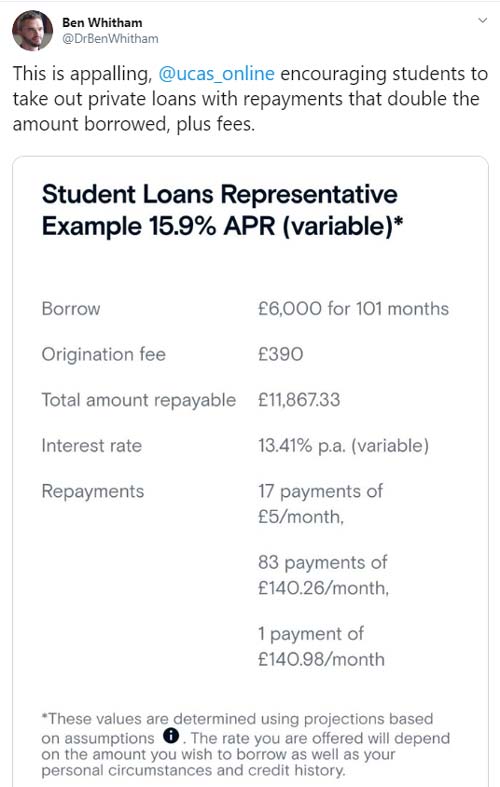The height and width of the screenshot is (787, 500).
Task: Click Ben Whitham's profile avatar
Action: (x=32, y=30)
